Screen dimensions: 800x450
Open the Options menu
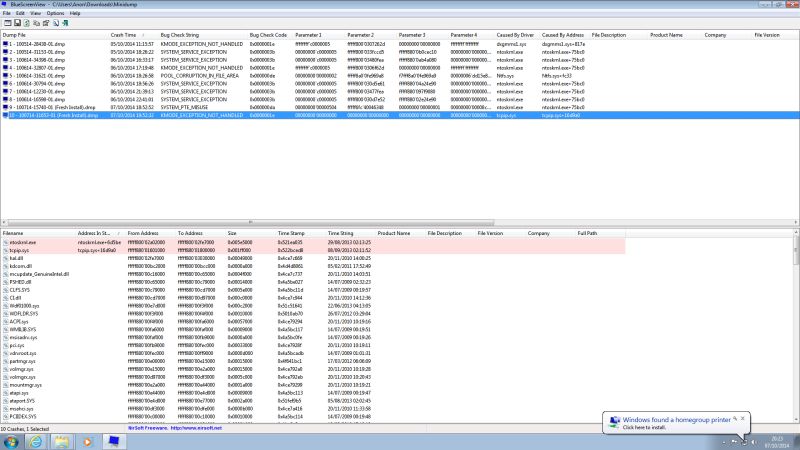56,13
